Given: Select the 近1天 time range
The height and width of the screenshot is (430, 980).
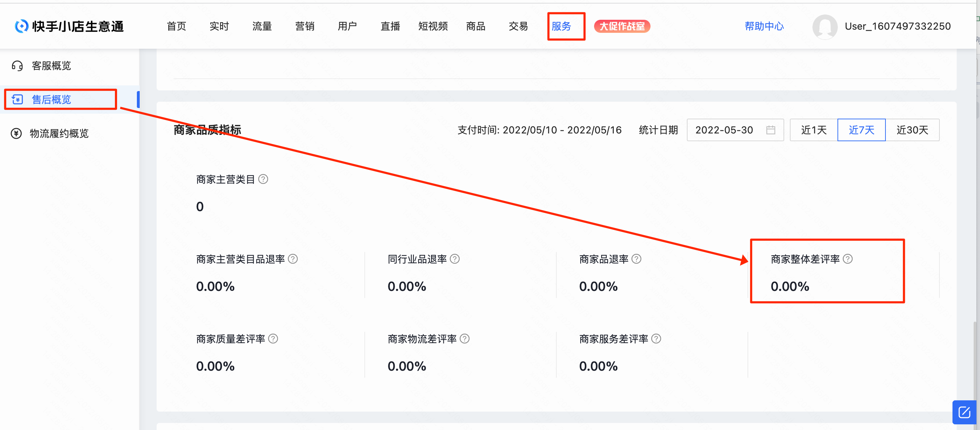Looking at the screenshot, I should click(x=813, y=130).
